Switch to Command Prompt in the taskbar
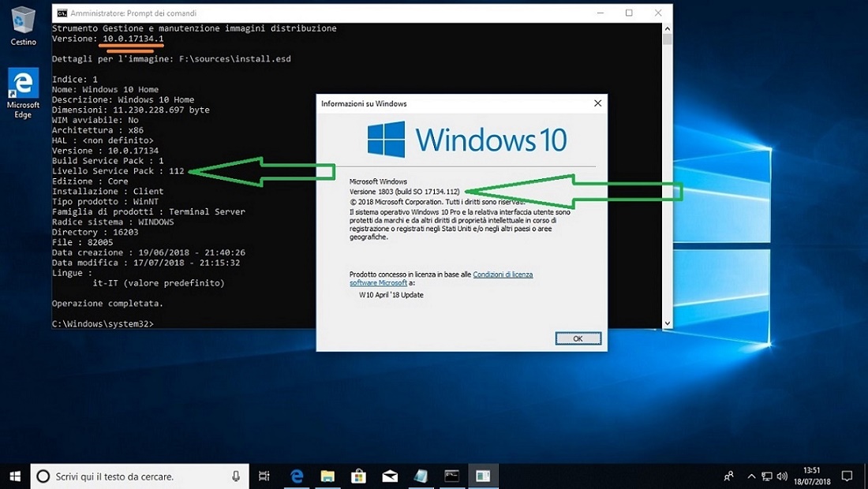The width and height of the screenshot is (868, 489). tap(451, 476)
